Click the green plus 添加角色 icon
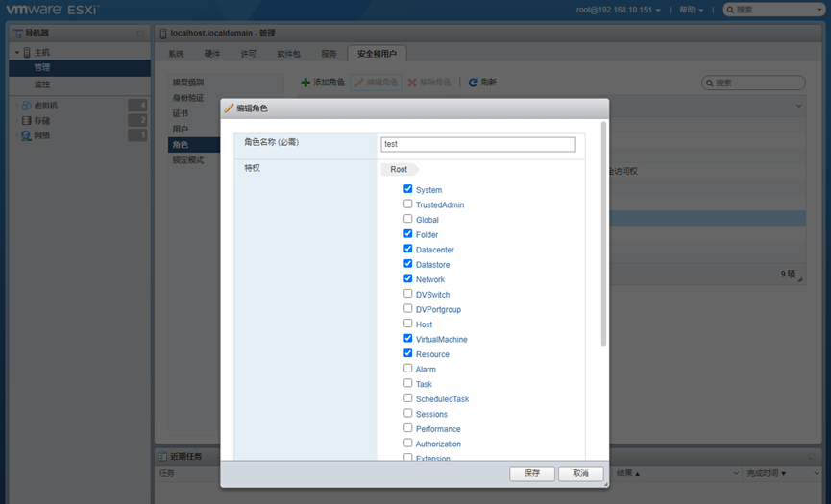831x504 pixels. coord(306,83)
